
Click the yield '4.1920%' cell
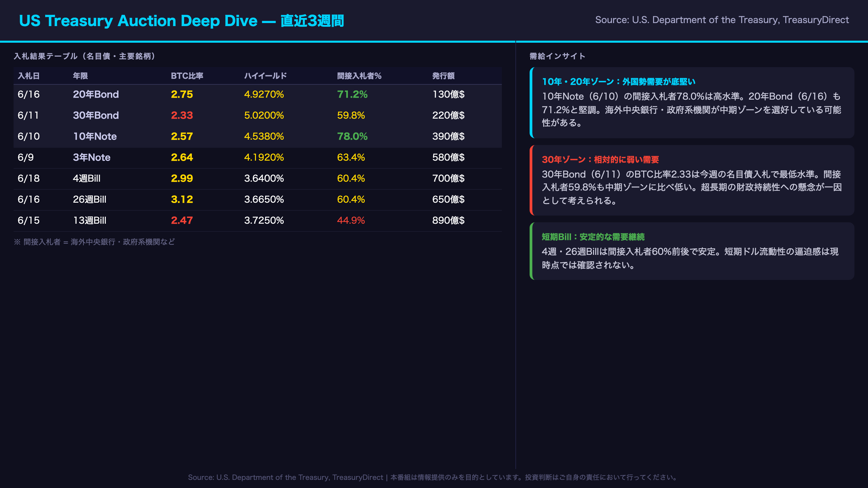pyautogui.click(x=264, y=157)
